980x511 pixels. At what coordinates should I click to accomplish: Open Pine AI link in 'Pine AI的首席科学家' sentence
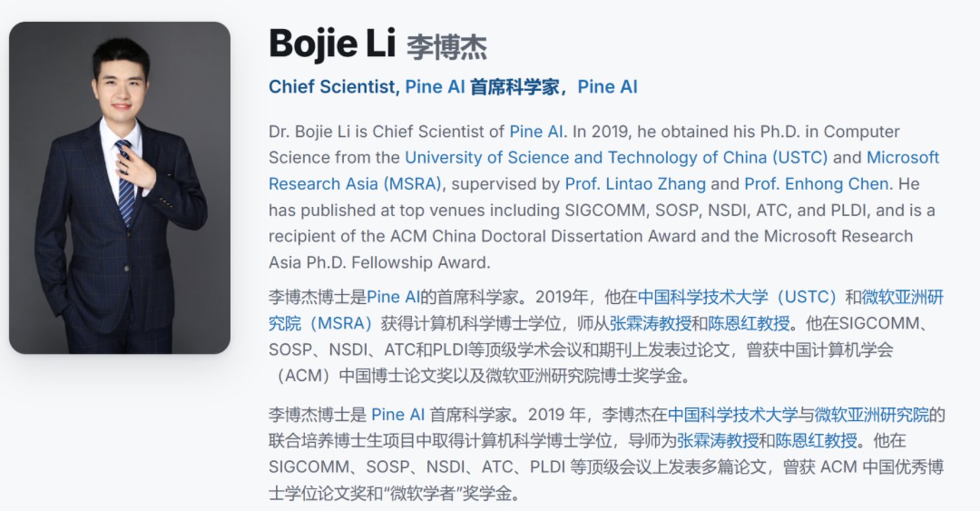pos(393,297)
